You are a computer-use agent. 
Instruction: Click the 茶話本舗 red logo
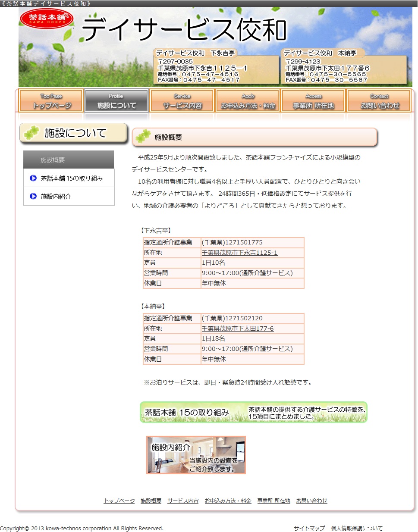(47, 19)
